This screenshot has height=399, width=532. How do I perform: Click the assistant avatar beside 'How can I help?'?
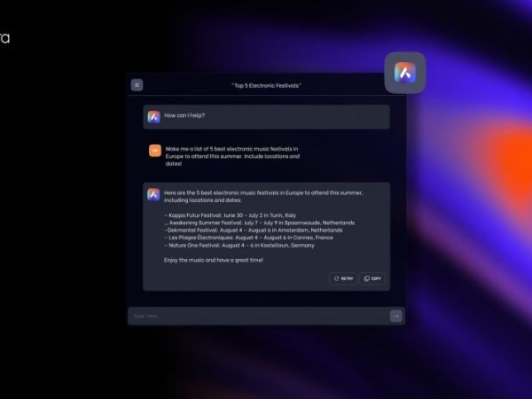pos(153,117)
